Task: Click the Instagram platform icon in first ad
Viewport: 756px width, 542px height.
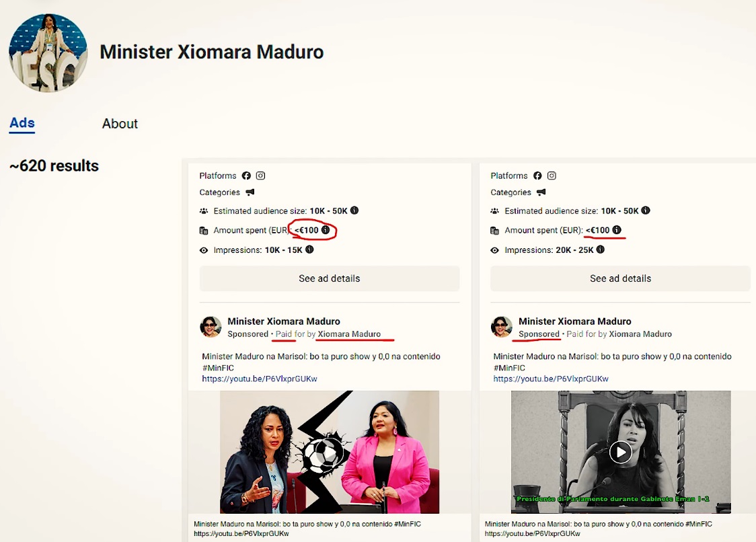Action: [x=260, y=176]
